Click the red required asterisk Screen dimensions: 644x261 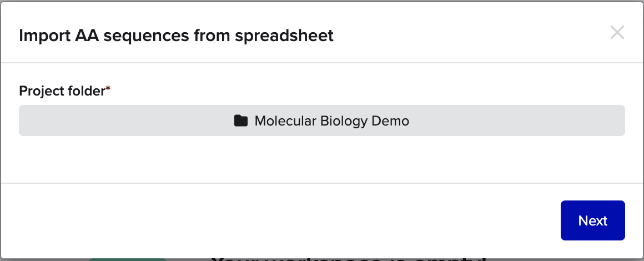pyautogui.click(x=108, y=90)
